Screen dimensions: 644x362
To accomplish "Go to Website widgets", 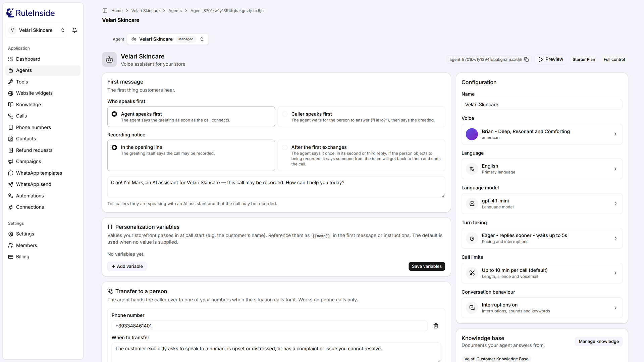I will coord(43,93).
